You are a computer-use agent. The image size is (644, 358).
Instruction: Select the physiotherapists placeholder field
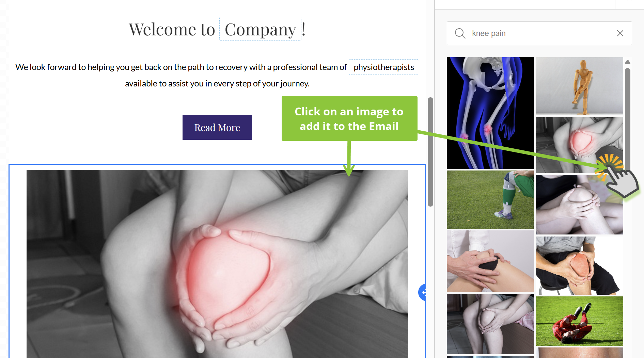coord(384,67)
